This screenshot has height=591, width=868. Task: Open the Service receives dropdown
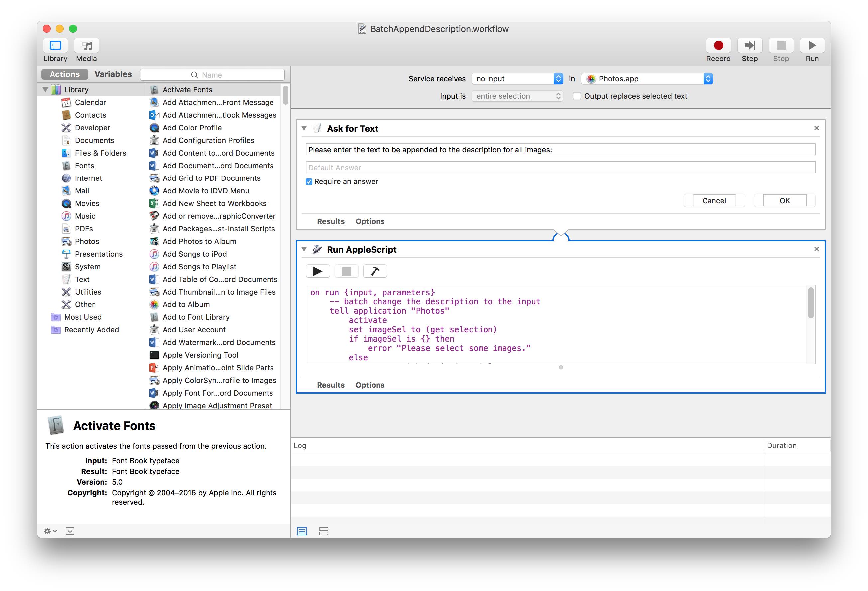pos(517,79)
